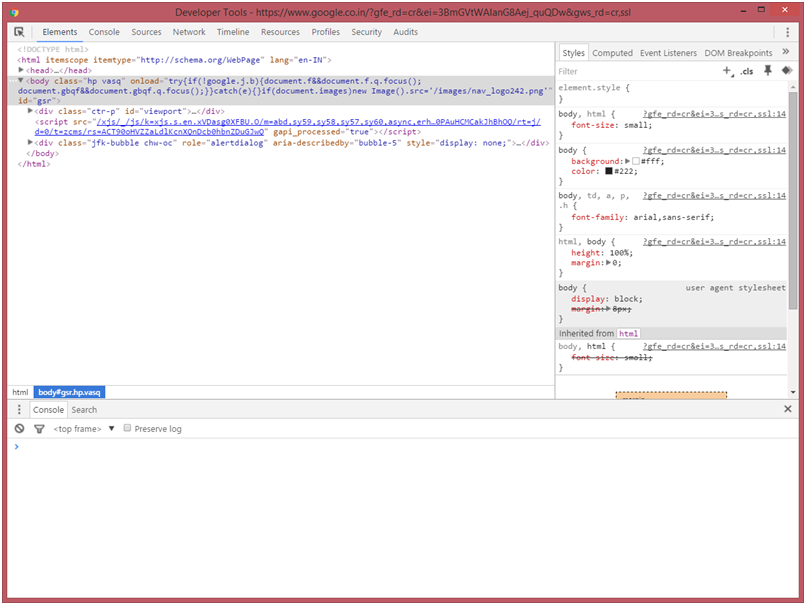Click the font-size: small declaration
This screenshot has height=605, width=806.
612,125
